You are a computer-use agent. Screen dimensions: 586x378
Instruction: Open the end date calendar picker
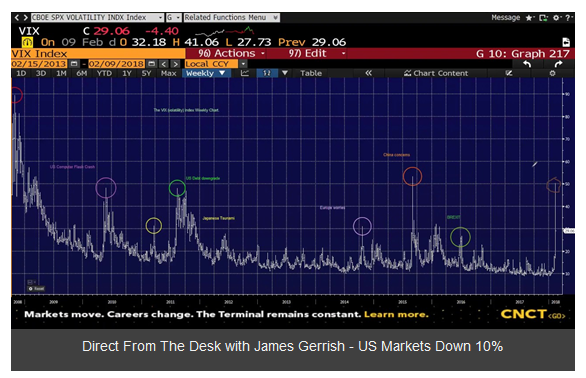click(151, 64)
